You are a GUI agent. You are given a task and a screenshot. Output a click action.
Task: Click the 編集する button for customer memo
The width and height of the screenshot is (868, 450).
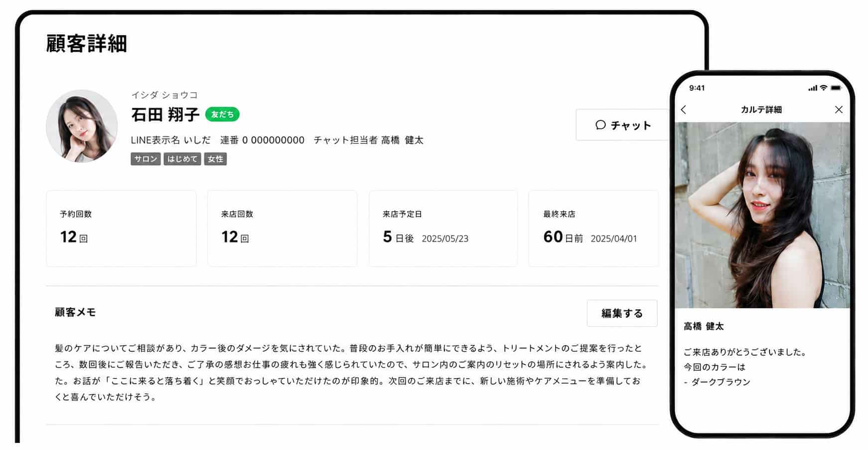[x=622, y=313]
